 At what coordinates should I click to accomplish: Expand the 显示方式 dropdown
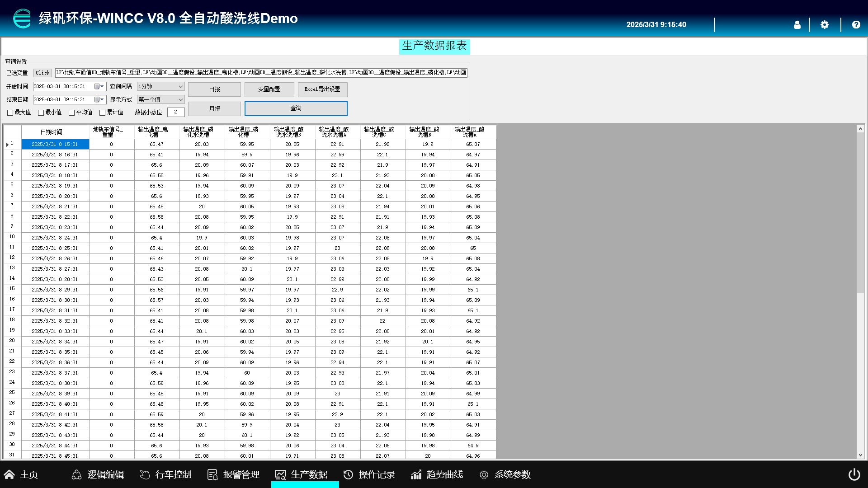pos(180,99)
